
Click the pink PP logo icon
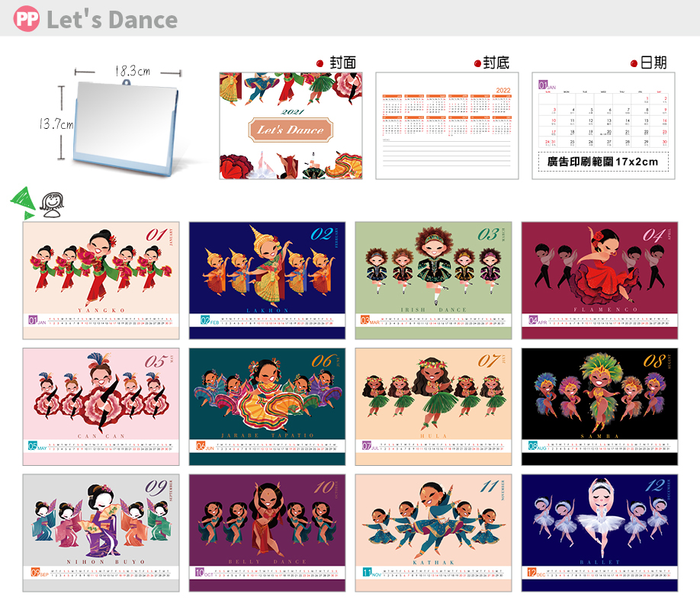(x=27, y=19)
